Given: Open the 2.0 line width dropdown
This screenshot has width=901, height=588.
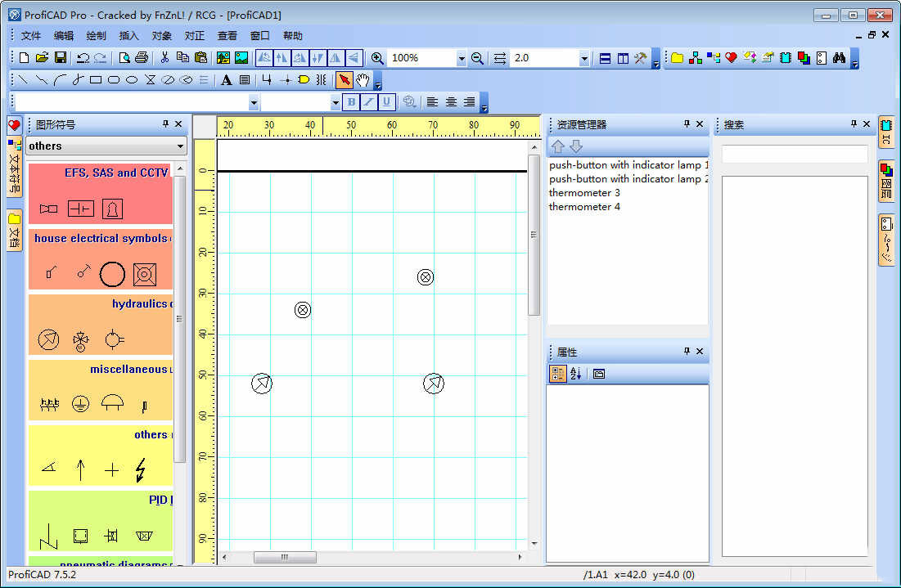Looking at the screenshot, I should pos(583,58).
